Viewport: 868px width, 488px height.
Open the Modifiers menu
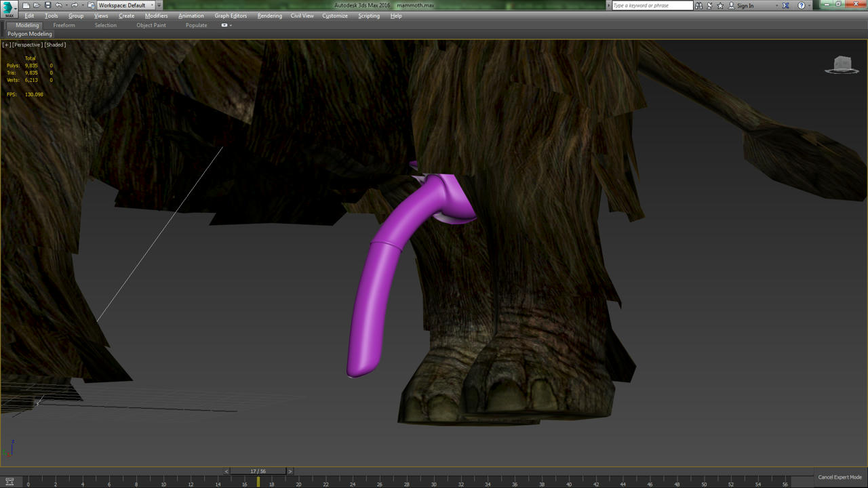pyautogui.click(x=157, y=16)
